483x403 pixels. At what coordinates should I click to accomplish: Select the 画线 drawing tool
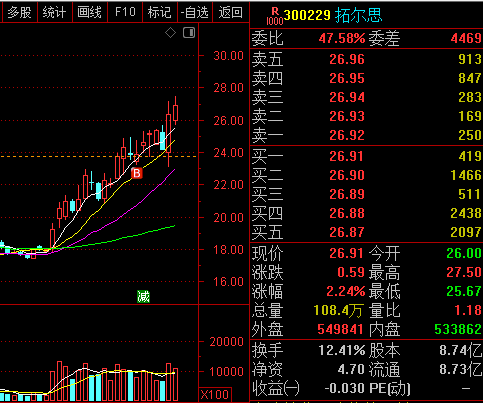pyautogui.click(x=89, y=13)
